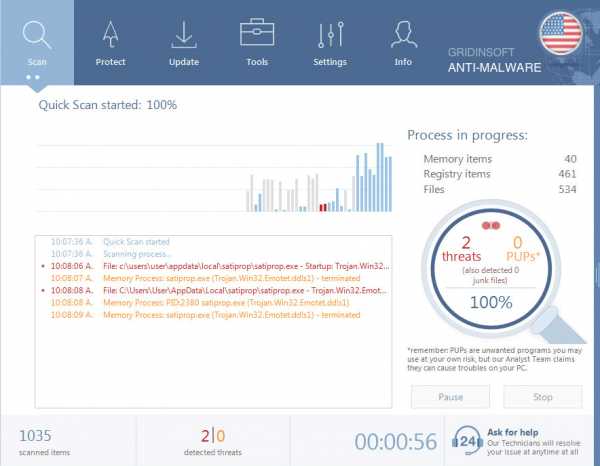Open the Ask for help link

pos(512,432)
